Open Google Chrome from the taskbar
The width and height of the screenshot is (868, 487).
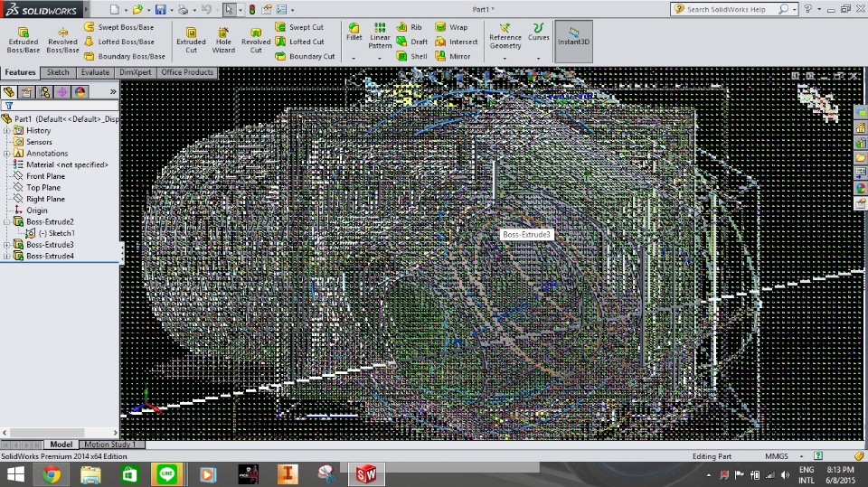pos(52,475)
